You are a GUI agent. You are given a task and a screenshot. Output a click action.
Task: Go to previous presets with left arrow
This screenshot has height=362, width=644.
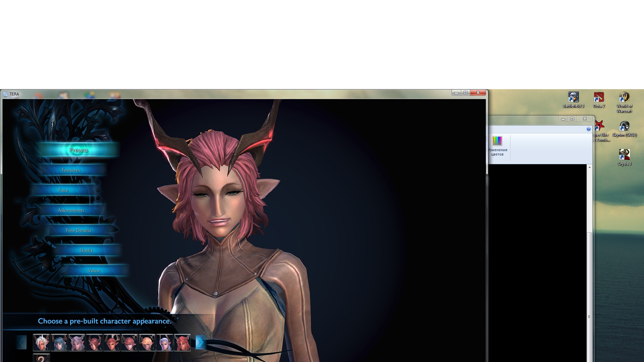22,342
